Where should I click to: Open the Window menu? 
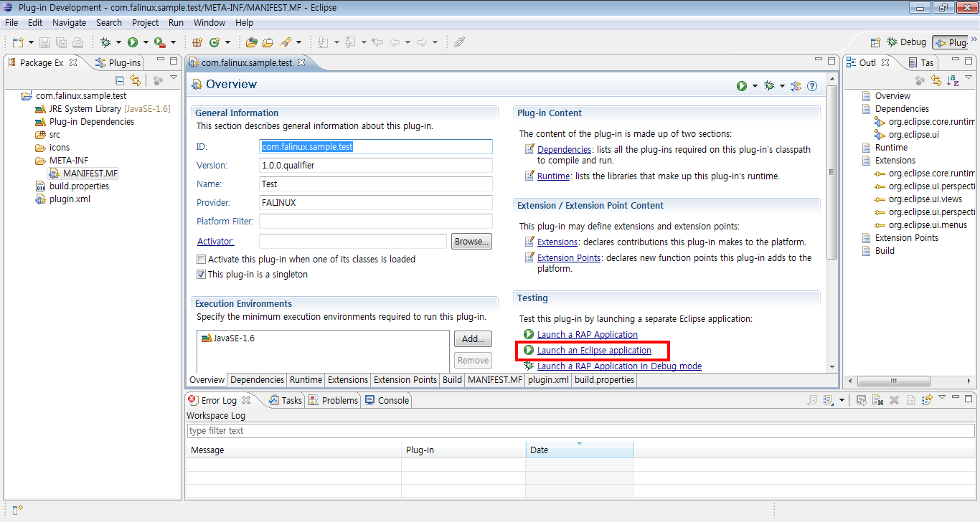209,23
